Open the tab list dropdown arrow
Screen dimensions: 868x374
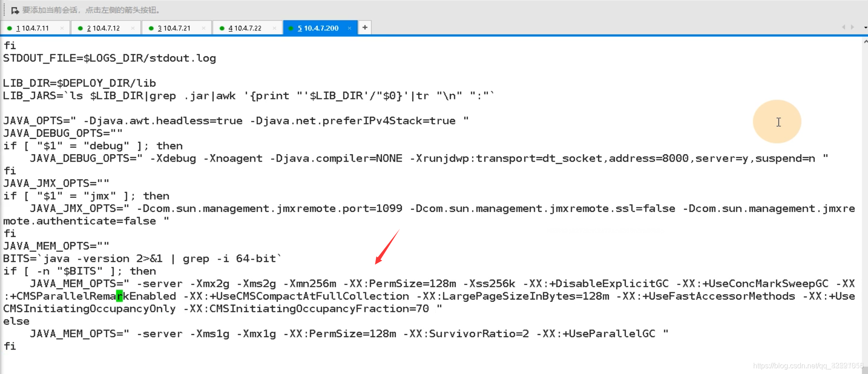pyautogui.click(x=865, y=28)
